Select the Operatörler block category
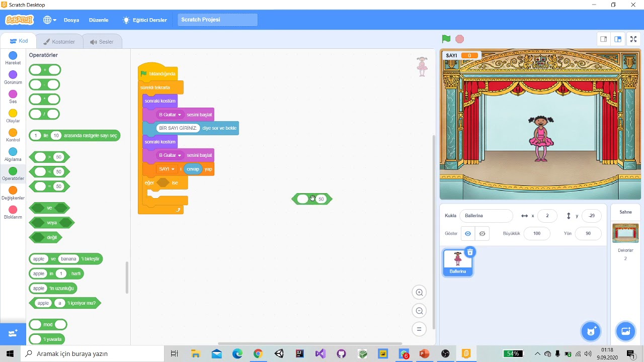The width and height of the screenshot is (644, 362). point(13,174)
